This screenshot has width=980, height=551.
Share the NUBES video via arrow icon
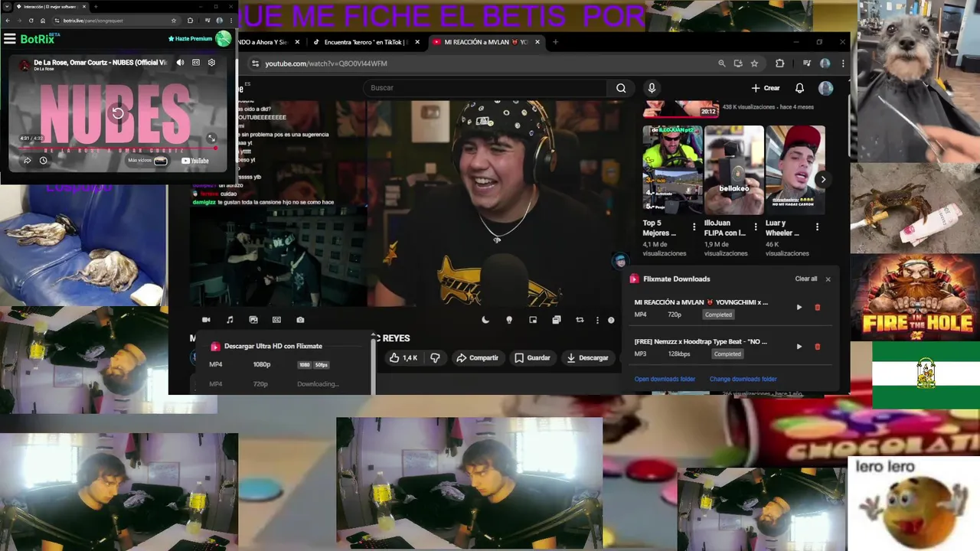(27, 161)
